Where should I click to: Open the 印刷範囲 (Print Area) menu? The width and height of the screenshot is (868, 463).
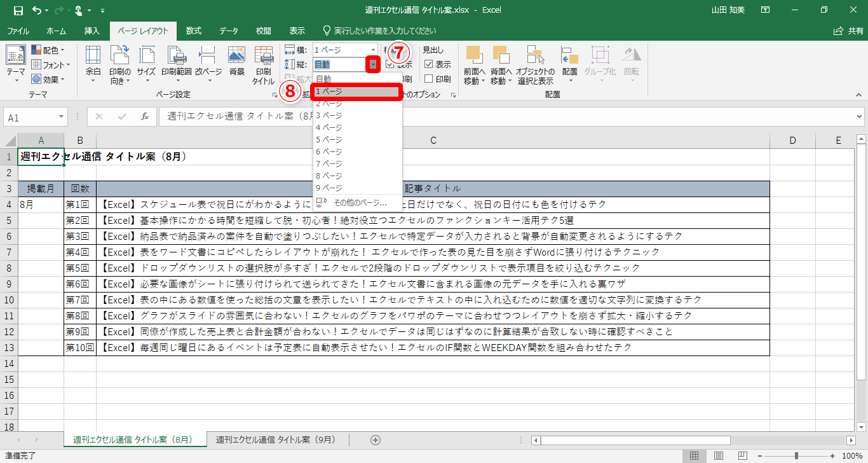coord(176,65)
